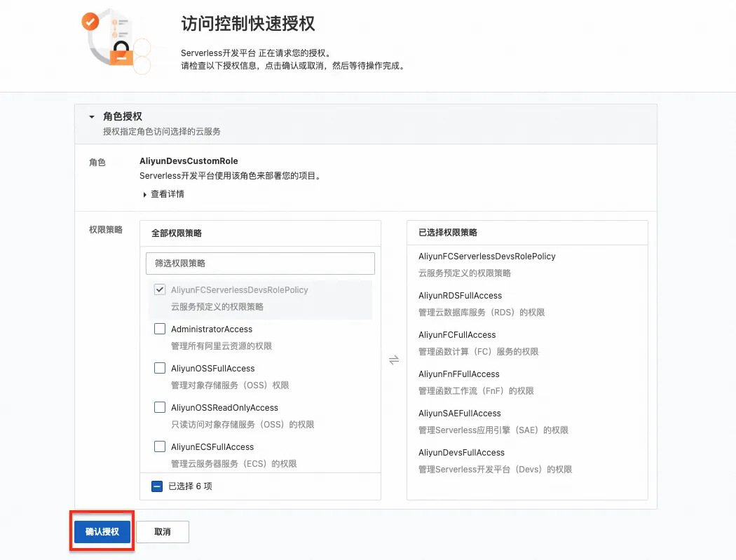Click the 角色授权 section title
This screenshot has width=736, height=560.
coord(123,116)
